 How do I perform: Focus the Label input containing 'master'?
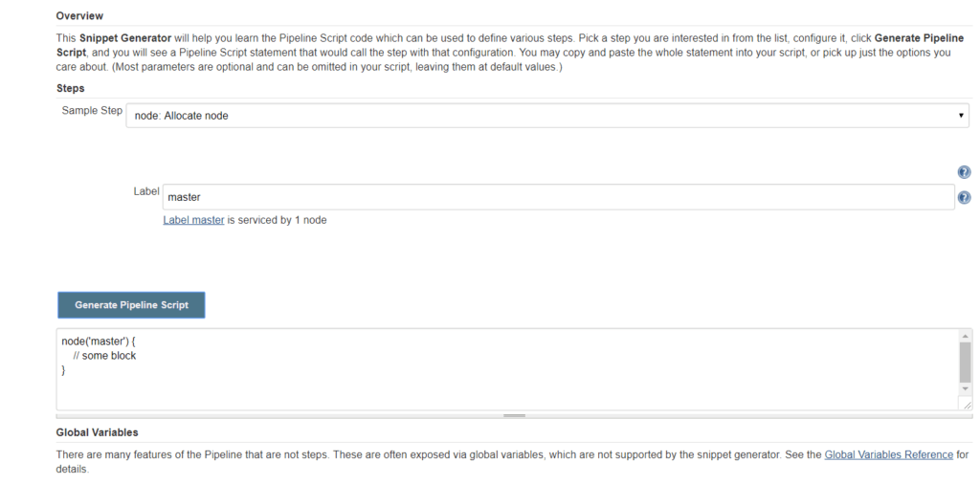pyautogui.click(x=559, y=197)
